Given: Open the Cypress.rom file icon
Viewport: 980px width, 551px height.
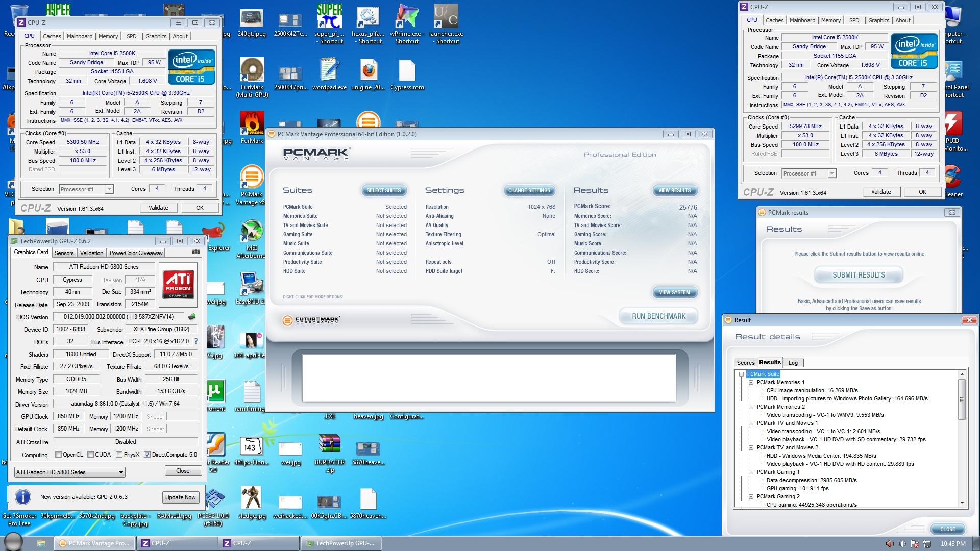Looking at the screenshot, I should point(407,74).
